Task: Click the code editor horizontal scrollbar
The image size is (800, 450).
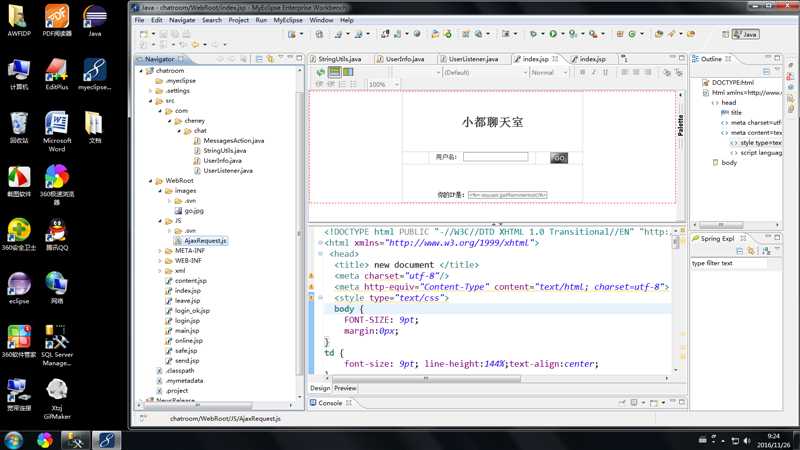Action: (427, 379)
